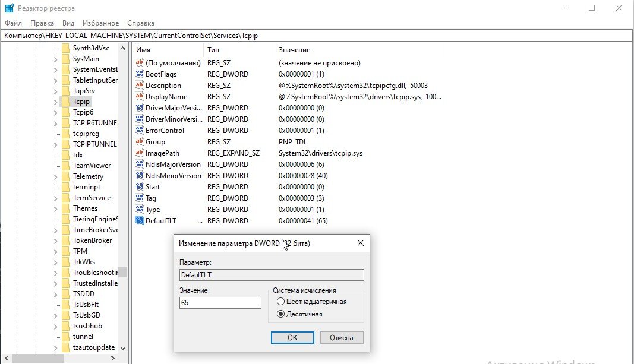Select the NdisMinorVersion value 0x00000028 (40)
This screenshot has height=364, width=634.
click(x=303, y=176)
